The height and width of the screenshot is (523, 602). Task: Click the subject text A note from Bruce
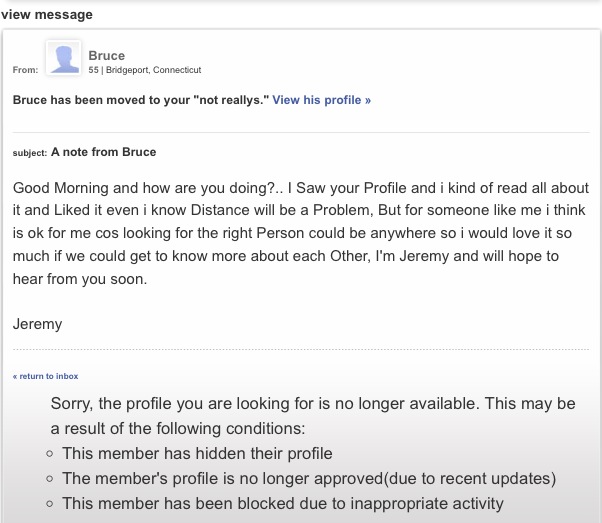[103, 152]
